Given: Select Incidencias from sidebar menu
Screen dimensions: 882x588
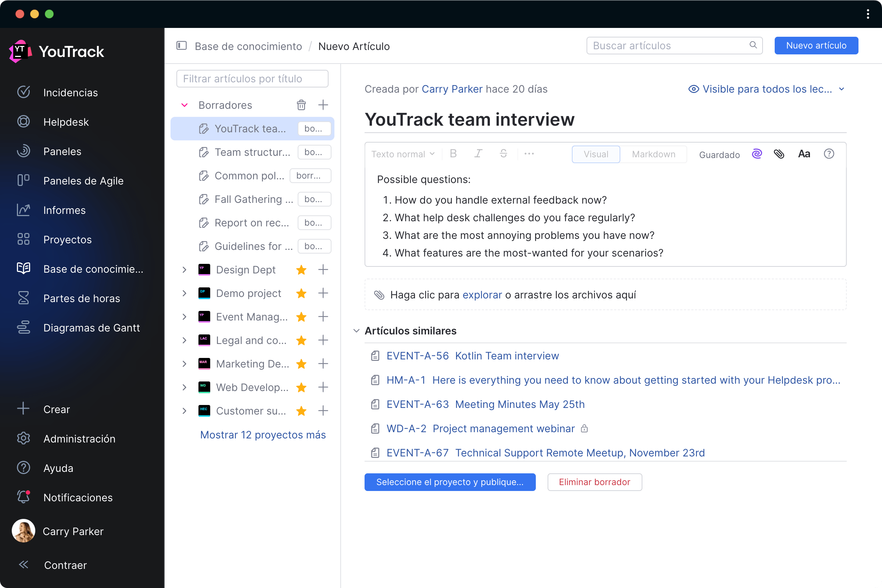Looking at the screenshot, I should point(71,93).
